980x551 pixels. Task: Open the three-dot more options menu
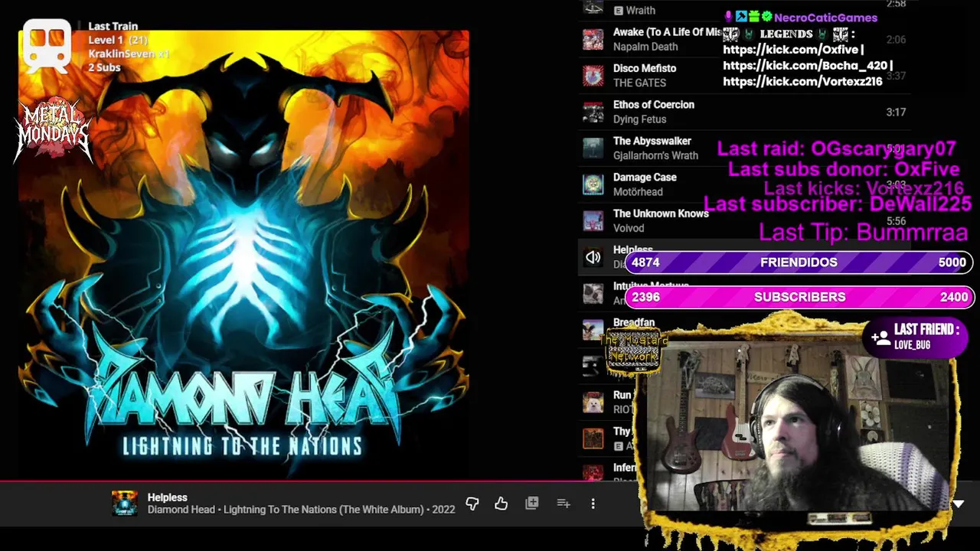(593, 504)
